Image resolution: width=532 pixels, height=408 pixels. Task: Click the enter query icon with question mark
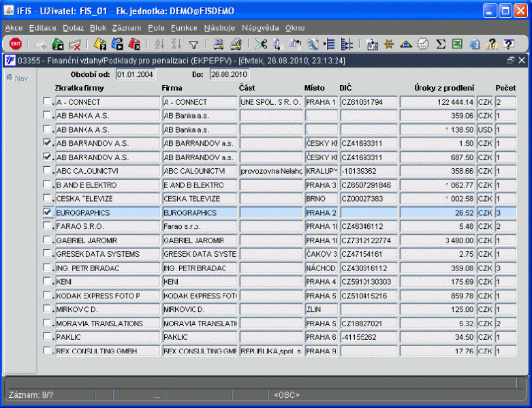coord(100,44)
